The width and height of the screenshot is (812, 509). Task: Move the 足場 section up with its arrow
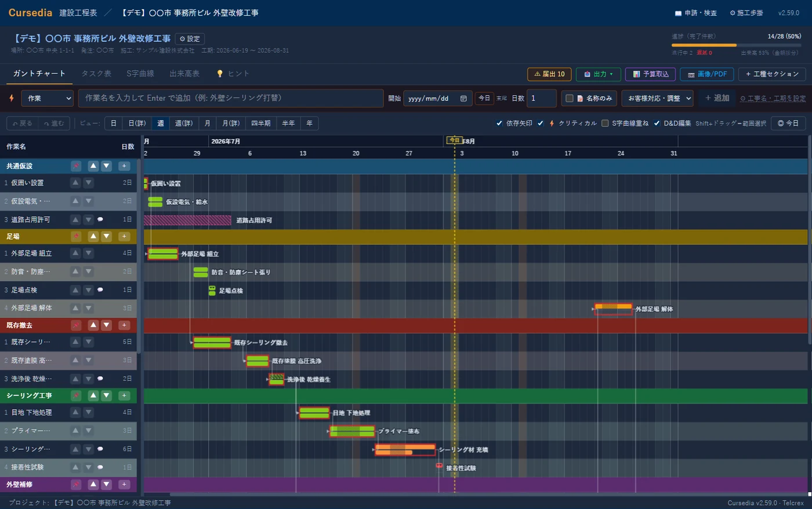click(93, 236)
